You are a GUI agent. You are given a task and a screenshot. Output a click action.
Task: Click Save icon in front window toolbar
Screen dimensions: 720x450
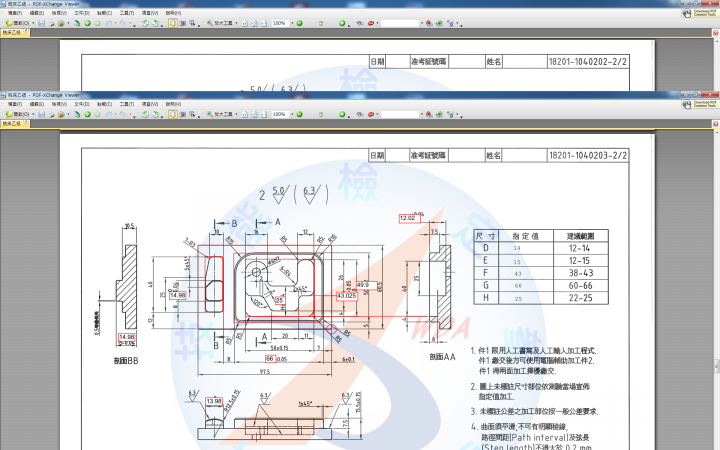pos(41,114)
